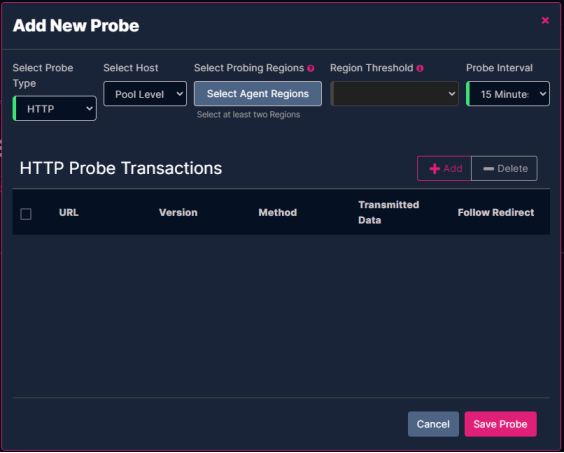
Task: Cancel the new probe dialog
Action: [x=433, y=424]
